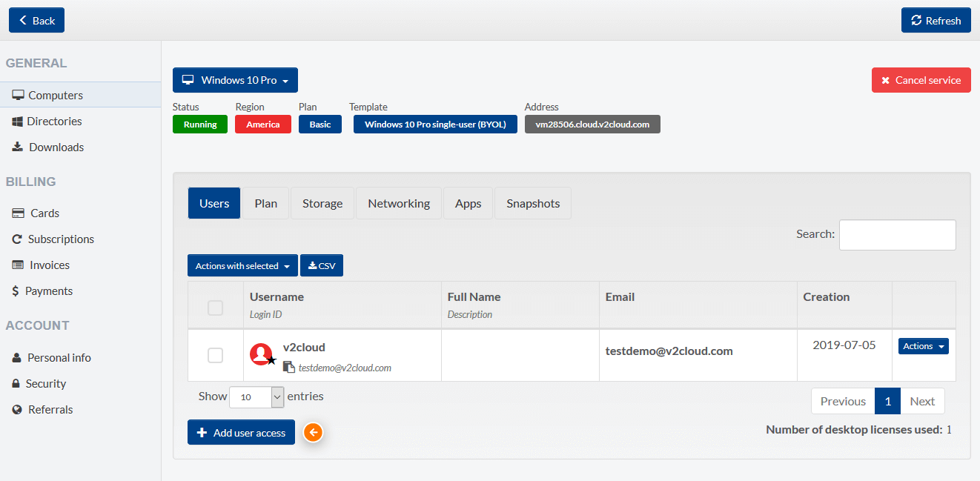The image size is (980, 481).
Task: Click the copy icon next to login ID
Action: click(x=289, y=367)
